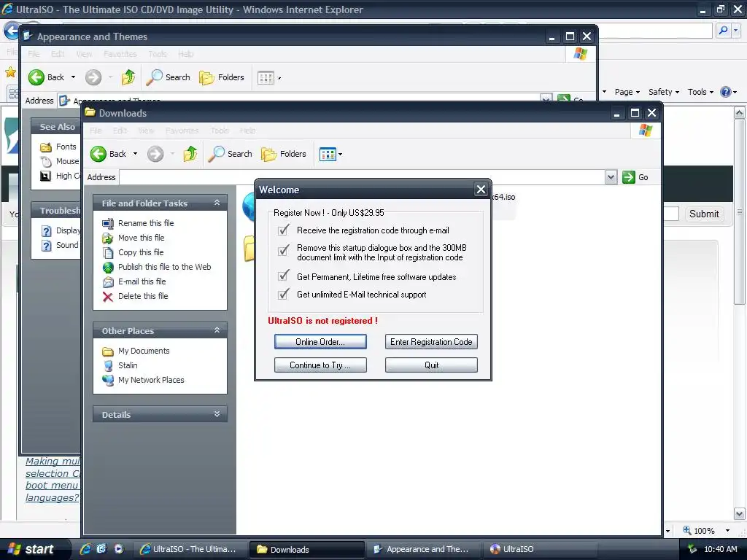Viewport: 747px width, 560px height.
Task: Choose Delete this file task
Action: pyautogui.click(x=143, y=296)
